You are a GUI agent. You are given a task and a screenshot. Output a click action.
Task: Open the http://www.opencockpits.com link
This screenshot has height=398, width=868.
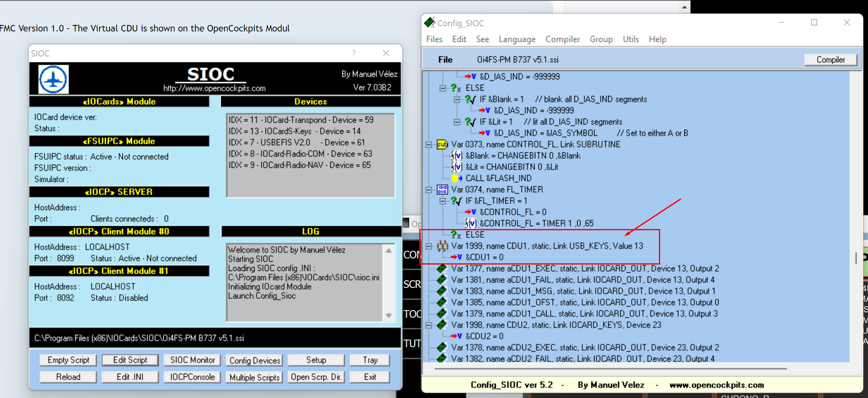pos(214,88)
